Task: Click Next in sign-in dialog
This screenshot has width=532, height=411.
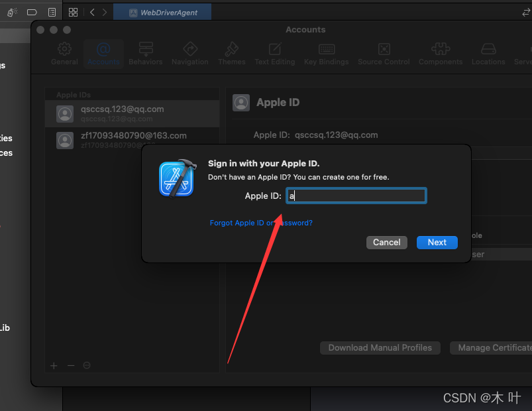Action: (x=437, y=243)
